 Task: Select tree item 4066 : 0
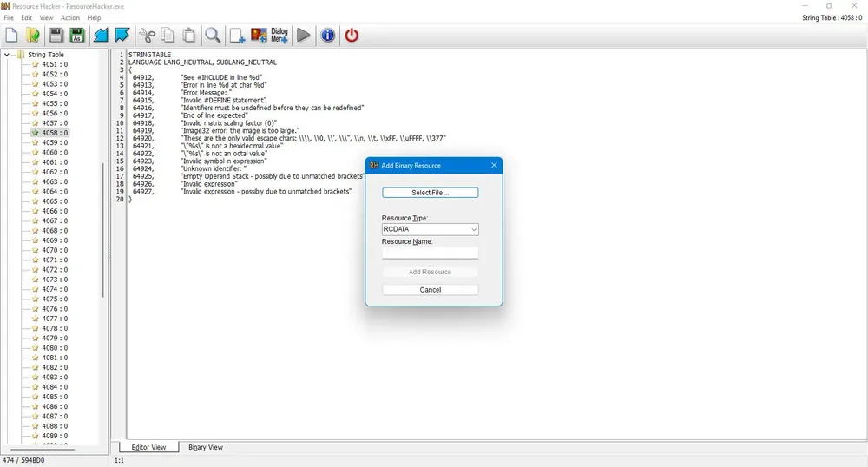(55, 211)
